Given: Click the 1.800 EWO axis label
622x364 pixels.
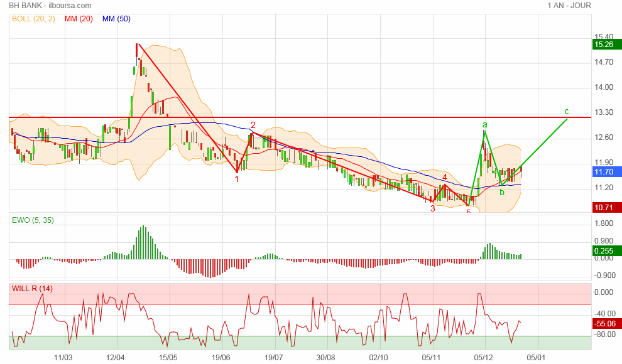Looking at the screenshot, I should point(604,223).
